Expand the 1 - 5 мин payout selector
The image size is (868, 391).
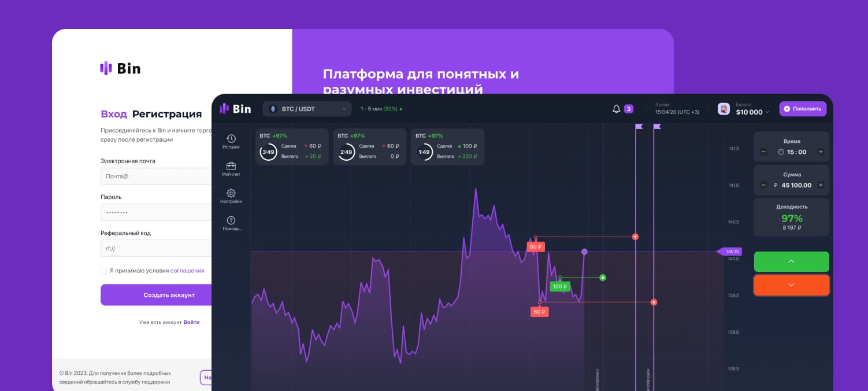(381, 109)
